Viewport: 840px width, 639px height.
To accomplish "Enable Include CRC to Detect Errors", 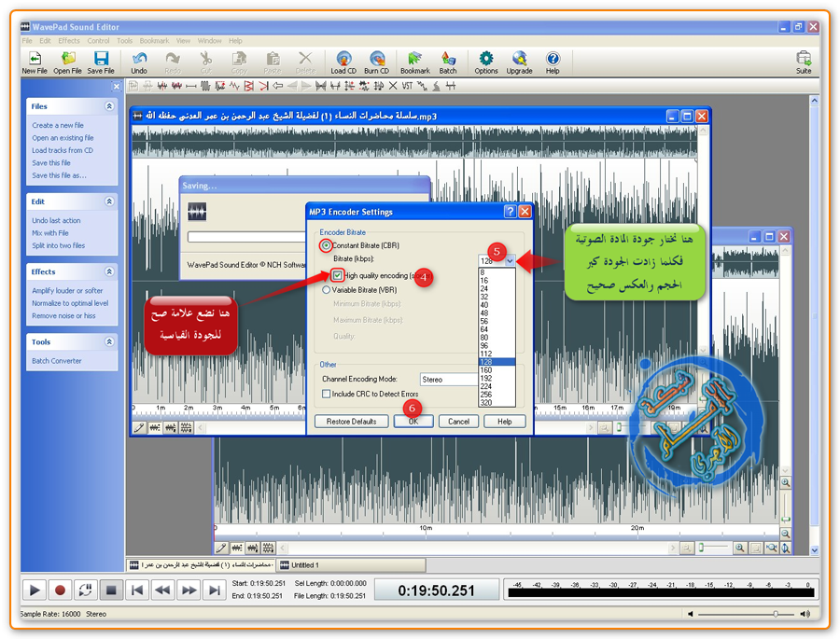I will pos(326,394).
